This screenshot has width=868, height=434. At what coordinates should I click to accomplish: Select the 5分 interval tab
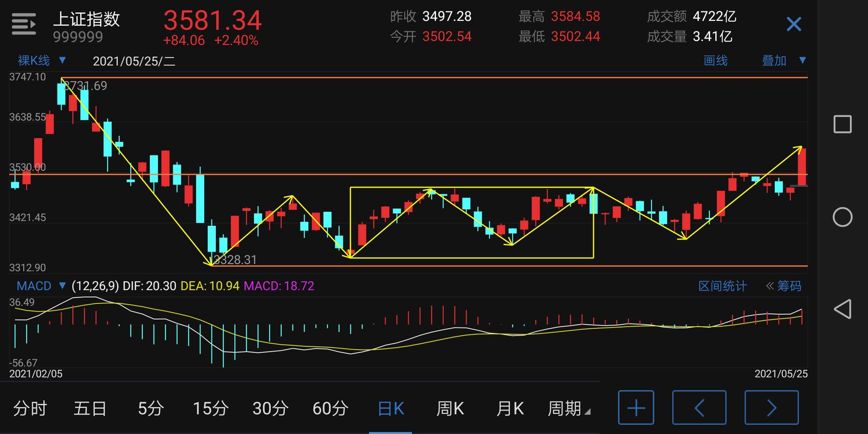point(151,408)
